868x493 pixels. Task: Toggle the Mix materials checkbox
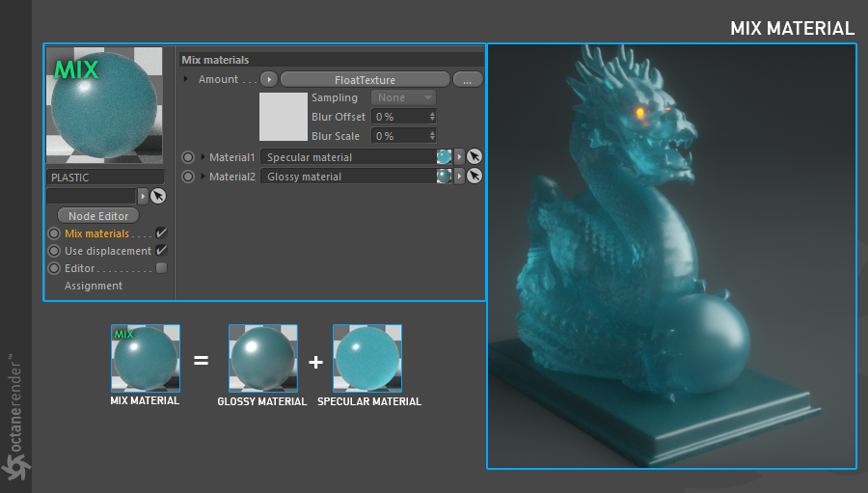click(161, 233)
